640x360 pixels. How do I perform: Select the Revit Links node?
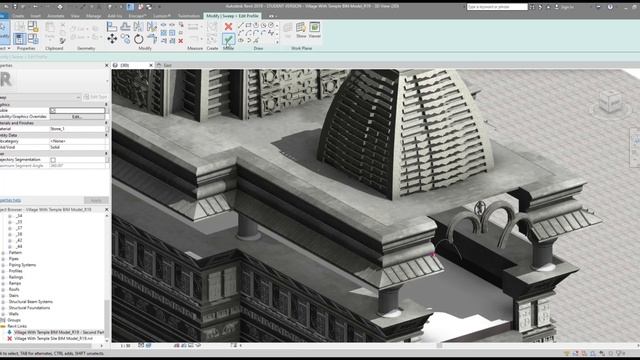click(17, 326)
